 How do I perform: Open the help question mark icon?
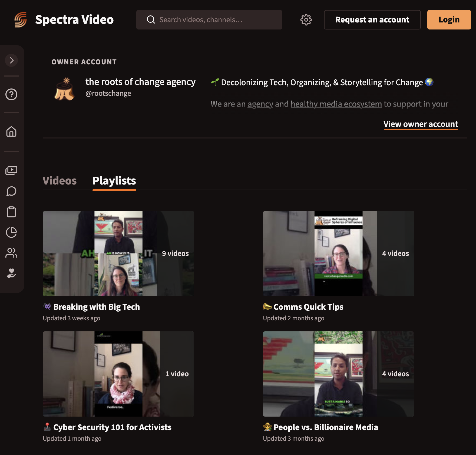click(11, 94)
